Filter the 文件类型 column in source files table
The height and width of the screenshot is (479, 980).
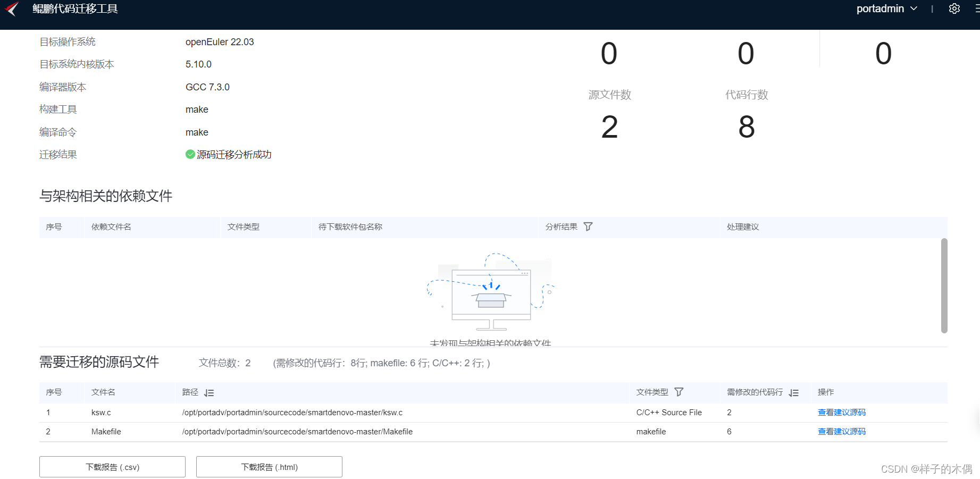coord(679,392)
